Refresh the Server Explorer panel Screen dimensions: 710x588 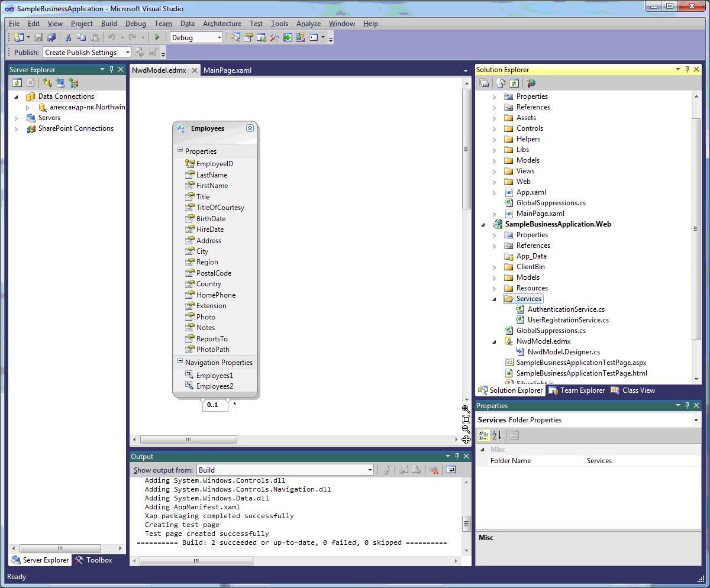(x=17, y=83)
